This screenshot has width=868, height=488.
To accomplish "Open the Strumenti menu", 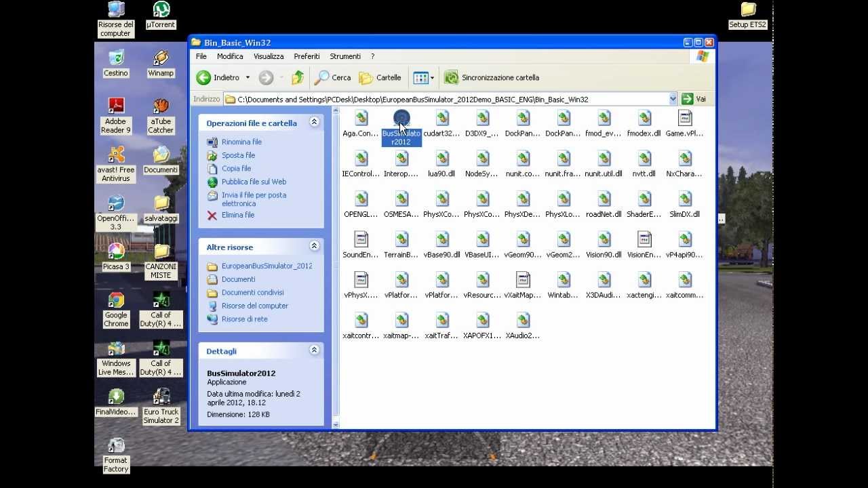I will click(345, 56).
